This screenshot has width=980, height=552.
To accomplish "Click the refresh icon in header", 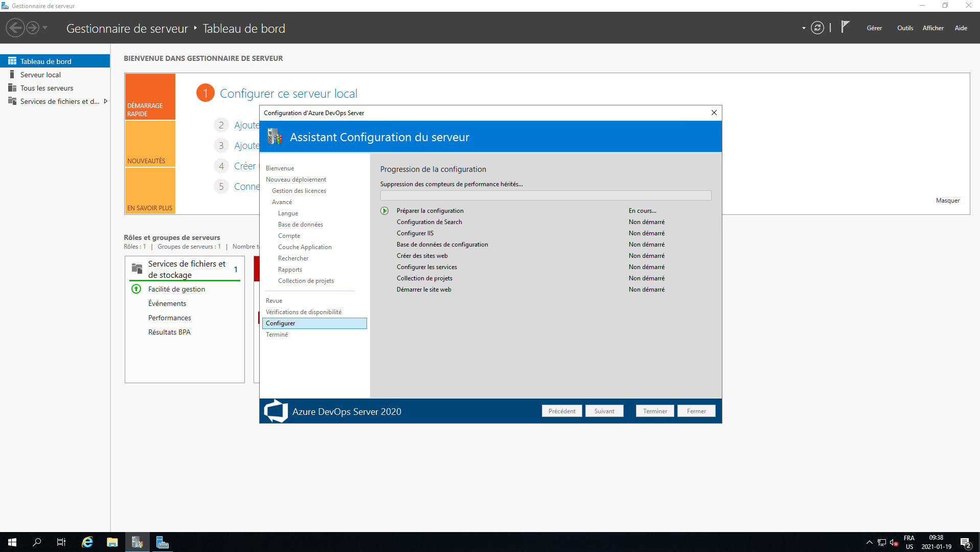I will [x=817, y=28].
